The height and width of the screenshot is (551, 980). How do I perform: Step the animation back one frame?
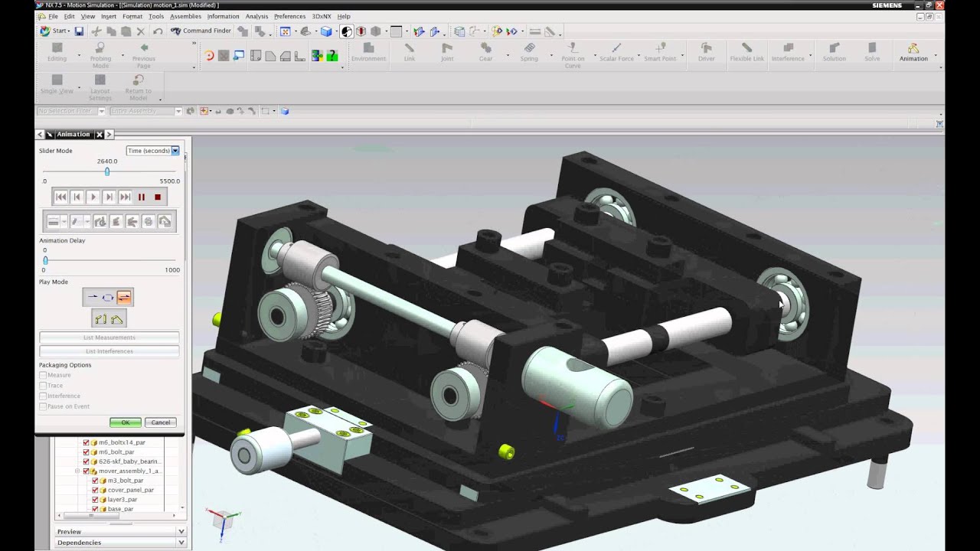click(x=77, y=197)
